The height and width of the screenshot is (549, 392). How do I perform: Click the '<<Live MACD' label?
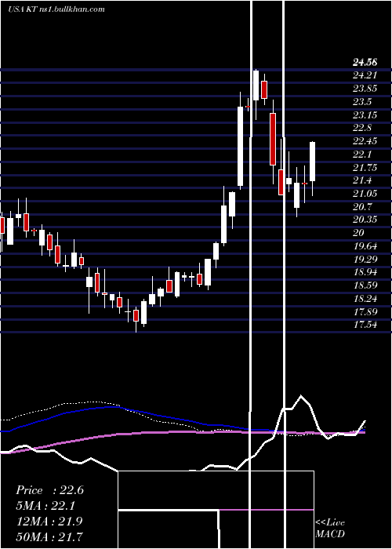click(x=330, y=528)
